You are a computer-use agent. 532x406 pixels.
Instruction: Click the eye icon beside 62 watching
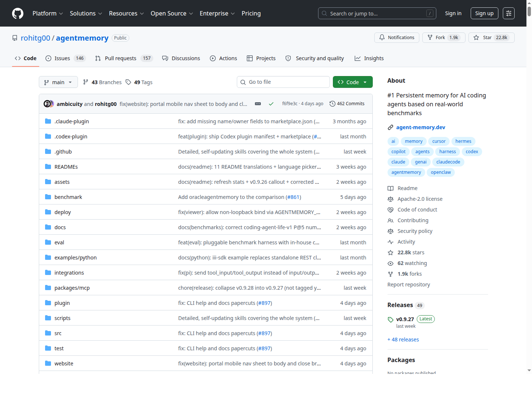391,263
